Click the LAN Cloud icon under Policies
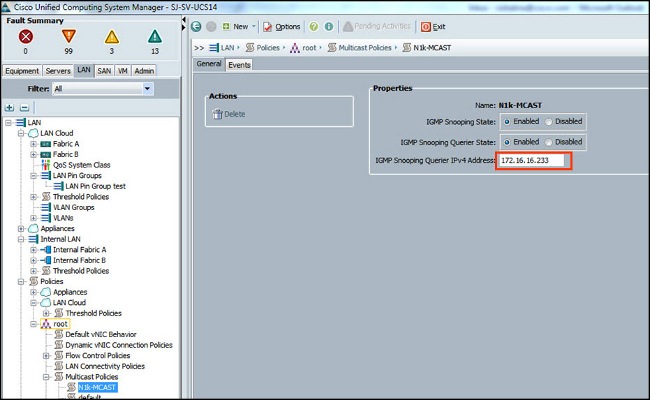Image resolution: width=650 pixels, height=400 pixels. (46, 303)
